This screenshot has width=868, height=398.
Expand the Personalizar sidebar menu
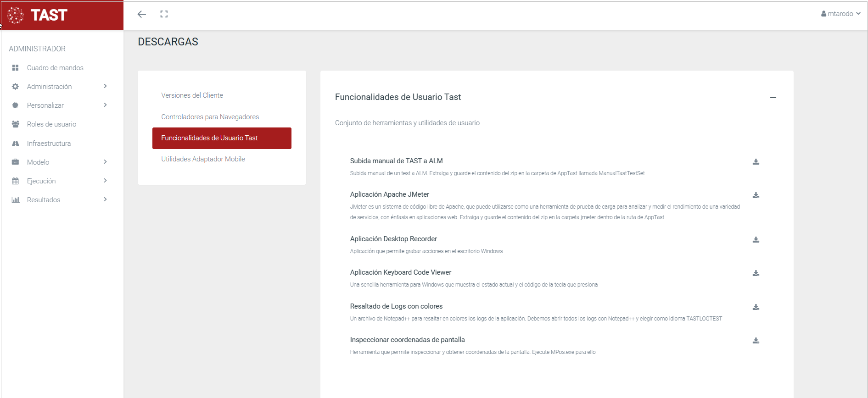click(60, 105)
